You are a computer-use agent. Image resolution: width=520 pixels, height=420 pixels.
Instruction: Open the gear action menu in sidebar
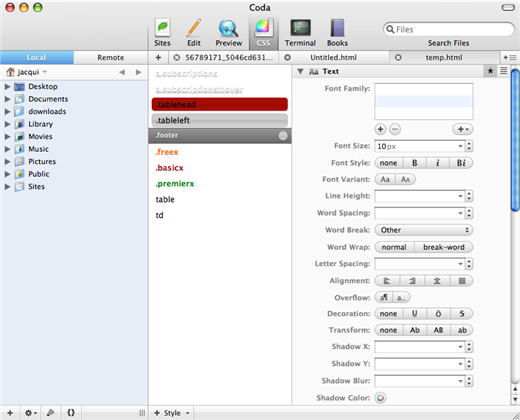click(x=31, y=413)
